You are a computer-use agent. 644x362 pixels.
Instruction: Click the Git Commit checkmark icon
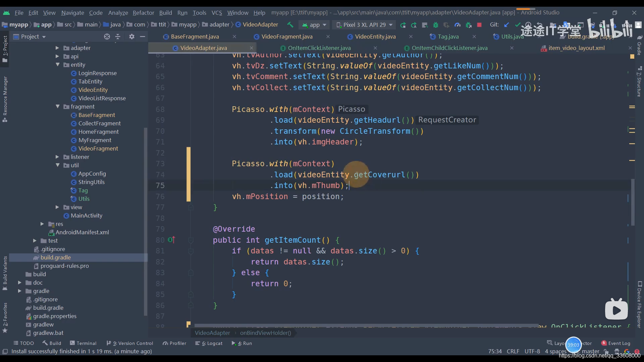(x=518, y=25)
